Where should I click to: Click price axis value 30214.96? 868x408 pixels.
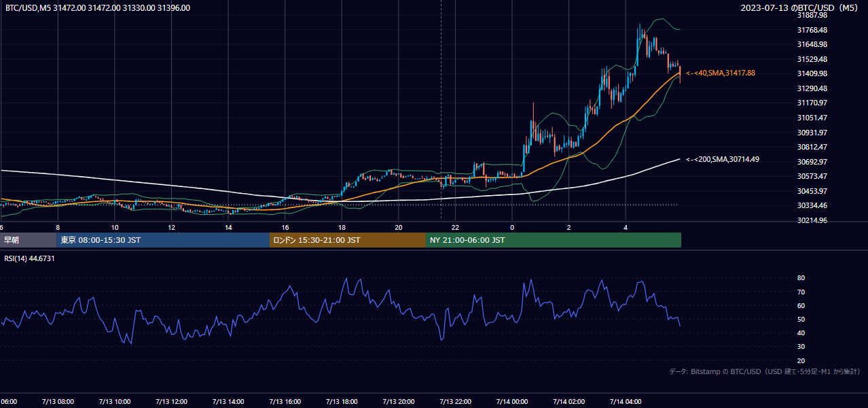click(x=812, y=220)
